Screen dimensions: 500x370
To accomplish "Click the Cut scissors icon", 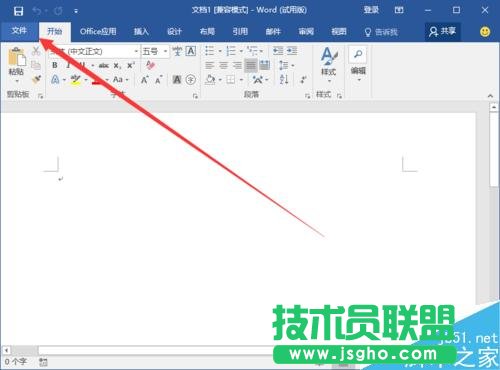I will (36, 51).
